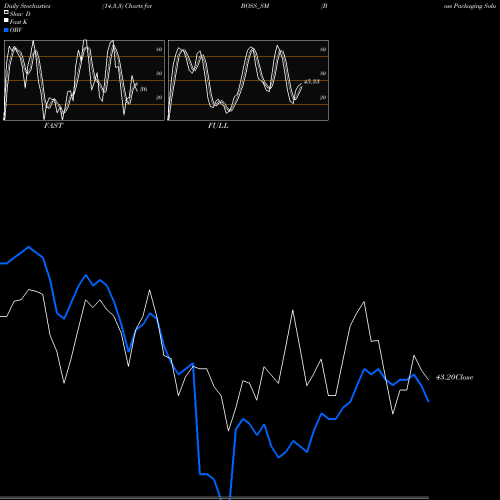Click the 'Fast K' legend label
500x500 pixels.
(x=18, y=22)
